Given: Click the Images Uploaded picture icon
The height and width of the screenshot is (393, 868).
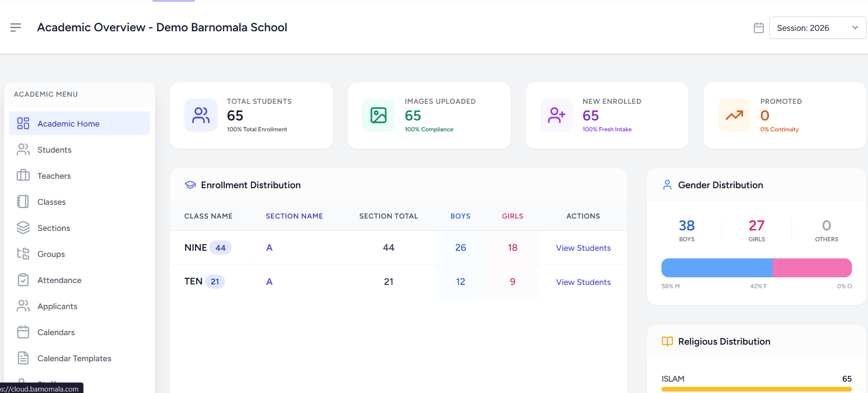Looking at the screenshot, I should (379, 115).
